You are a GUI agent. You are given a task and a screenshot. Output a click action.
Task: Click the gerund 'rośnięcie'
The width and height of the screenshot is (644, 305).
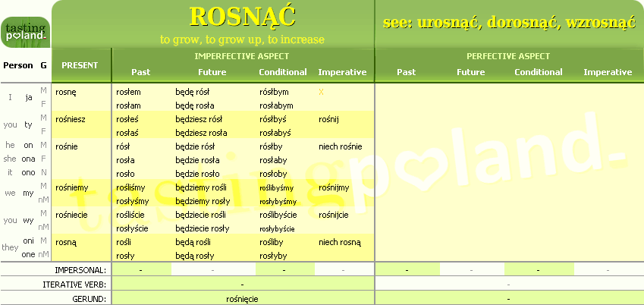tap(242, 299)
